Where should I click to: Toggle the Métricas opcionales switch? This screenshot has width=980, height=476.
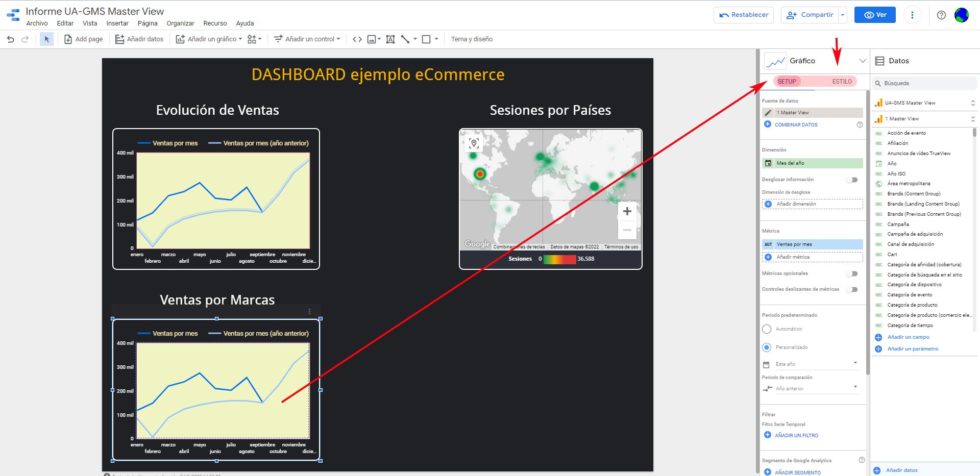[852, 274]
